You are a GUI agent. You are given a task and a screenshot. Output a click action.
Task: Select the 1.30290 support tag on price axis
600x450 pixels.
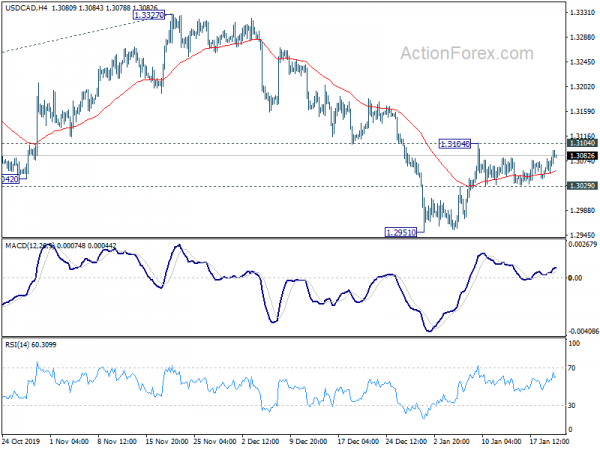point(581,186)
